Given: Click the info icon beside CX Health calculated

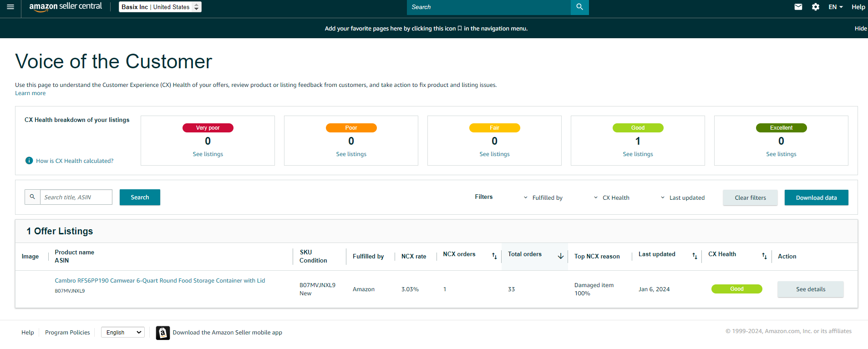Looking at the screenshot, I should click(x=29, y=161).
